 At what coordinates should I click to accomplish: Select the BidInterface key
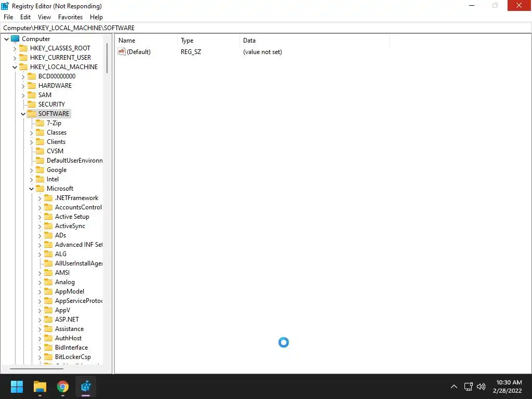71,348
